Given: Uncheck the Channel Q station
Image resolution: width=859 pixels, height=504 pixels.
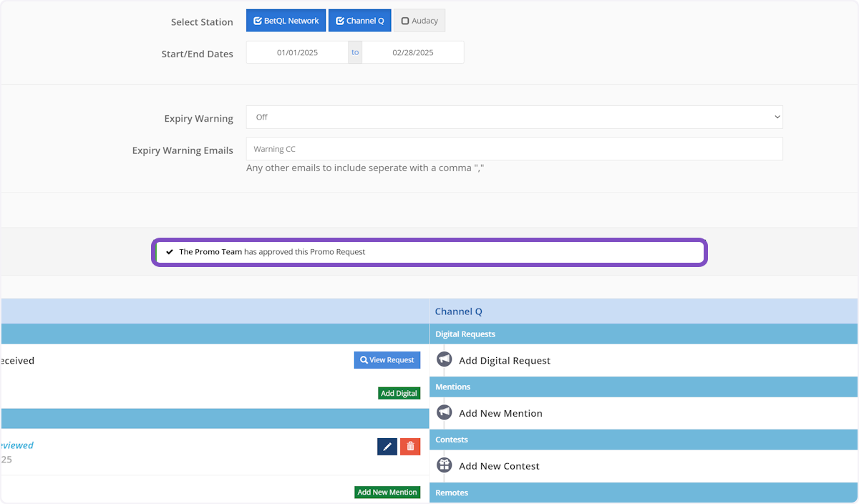Looking at the screenshot, I should coord(360,21).
